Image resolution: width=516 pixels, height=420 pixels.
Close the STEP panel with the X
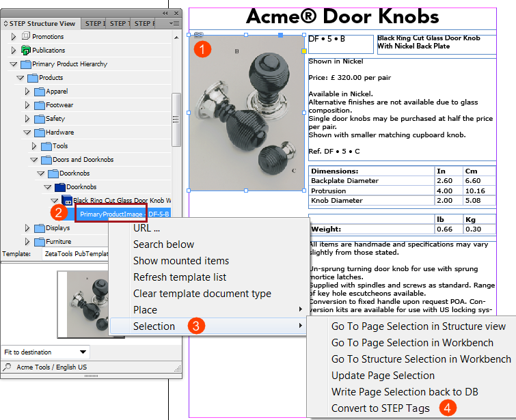coord(176,13)
